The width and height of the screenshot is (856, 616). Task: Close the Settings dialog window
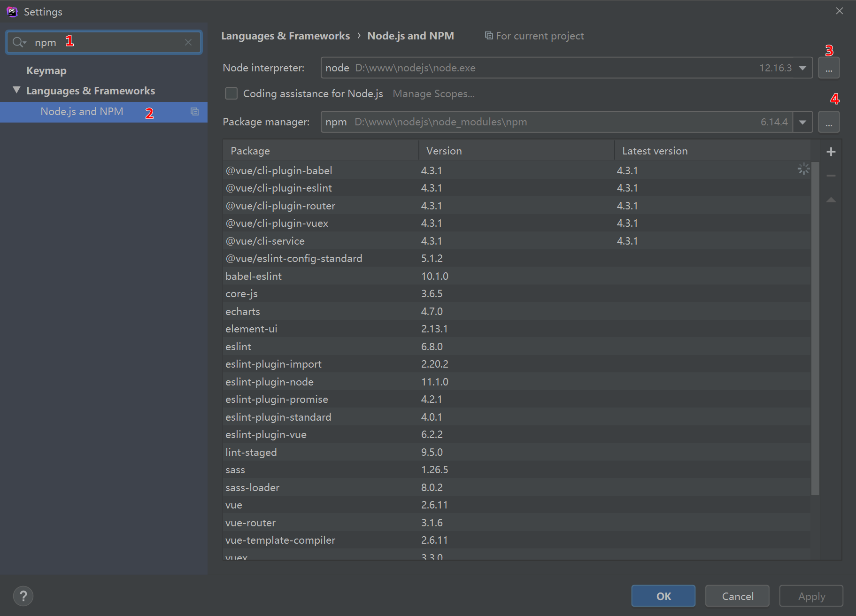840,11
